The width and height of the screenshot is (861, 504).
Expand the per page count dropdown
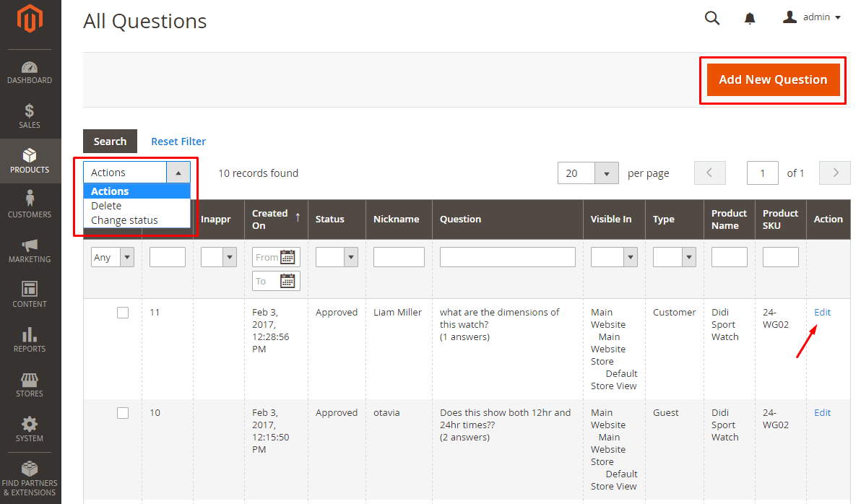(607, 173)
